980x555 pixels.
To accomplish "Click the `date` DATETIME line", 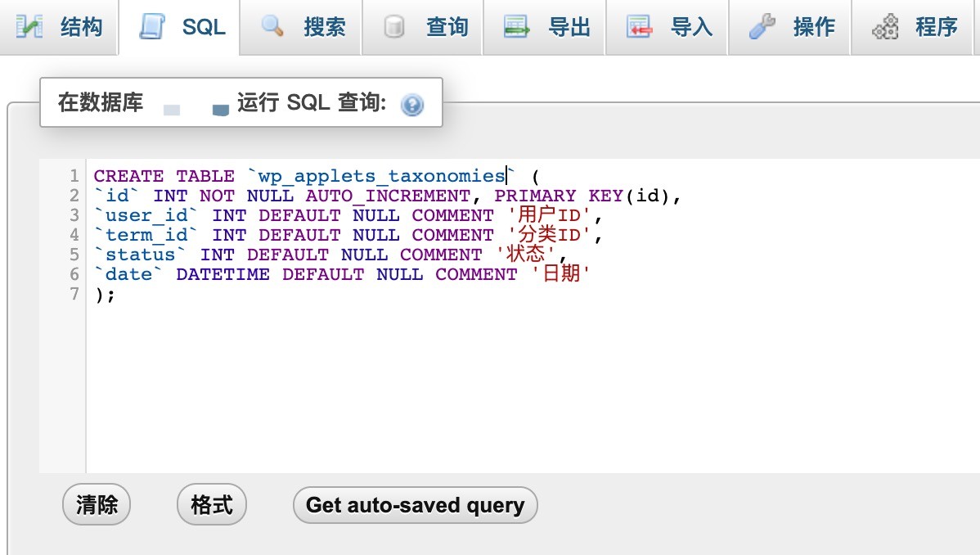I will (342, 274).
